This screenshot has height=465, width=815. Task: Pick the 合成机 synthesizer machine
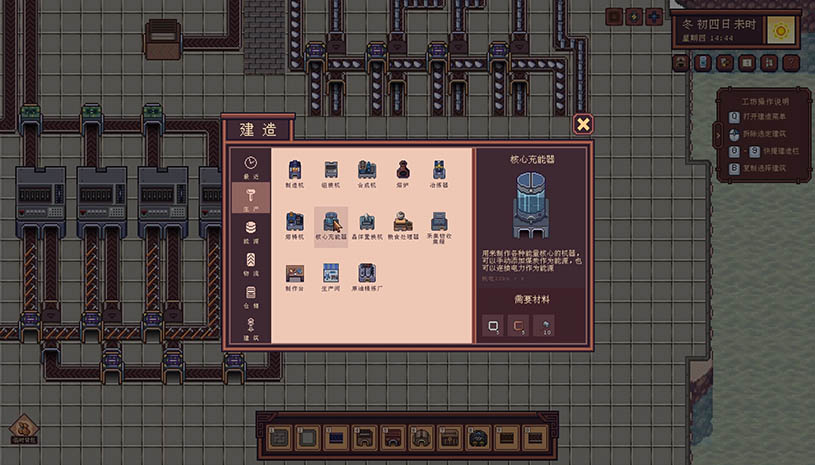tap(366, 170)
